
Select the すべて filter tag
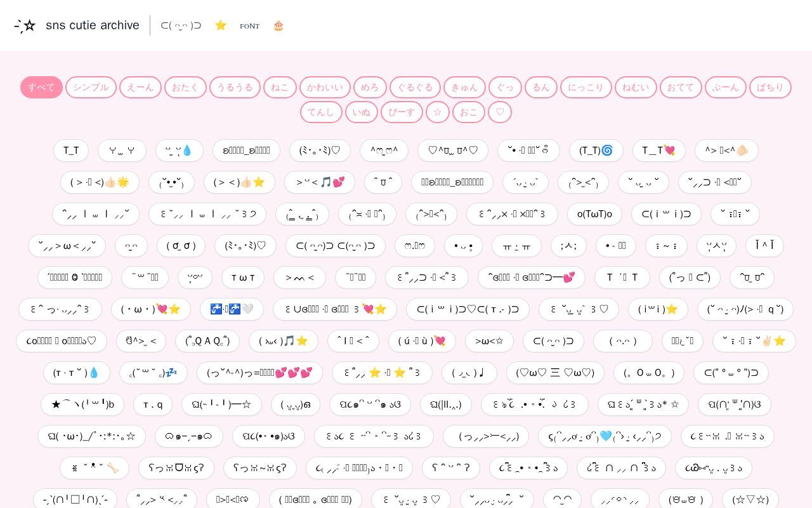coord(41,87)
